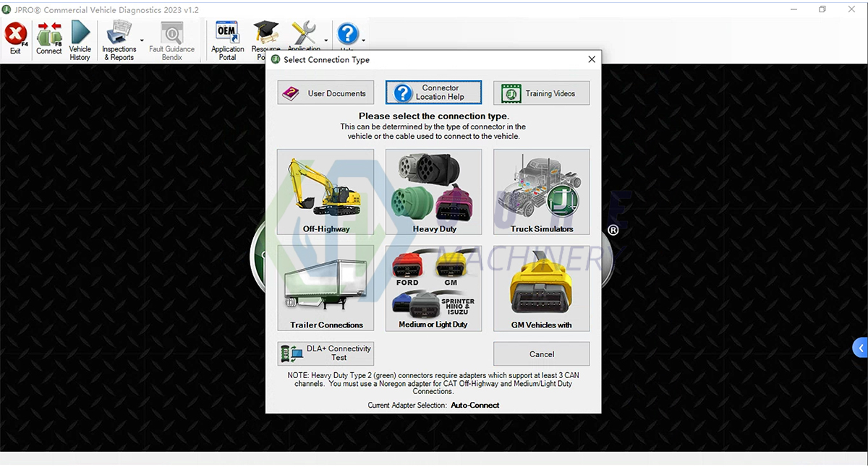The image size is (868, 467).
Task: Choose Trailer Connections
Action: coord(325,288)
